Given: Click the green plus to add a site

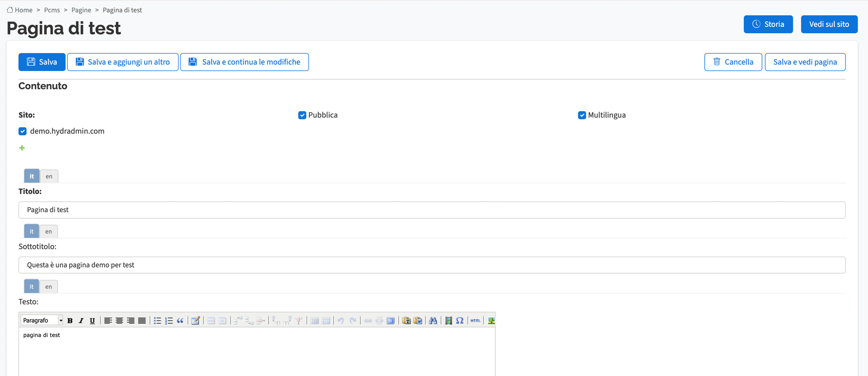Looking at the screenshot, I should tap(22, 148).
